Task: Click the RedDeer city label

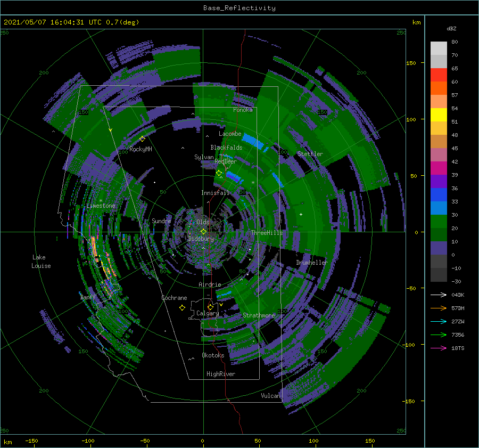Action: (226, 161)
